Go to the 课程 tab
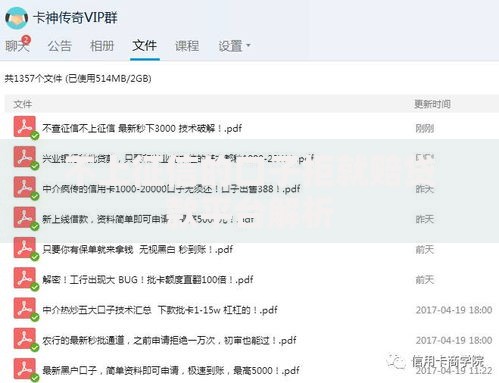Viewport: 499px width, 383px height. (x=187, y=46)
